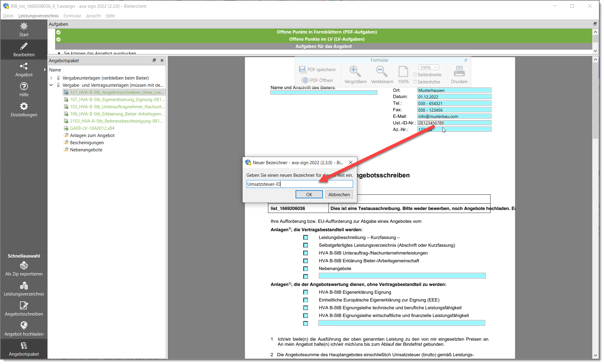Click the Ort field Musterhausen
The width and height of the screenshot is (604, 364).
(x=454, y=90)
